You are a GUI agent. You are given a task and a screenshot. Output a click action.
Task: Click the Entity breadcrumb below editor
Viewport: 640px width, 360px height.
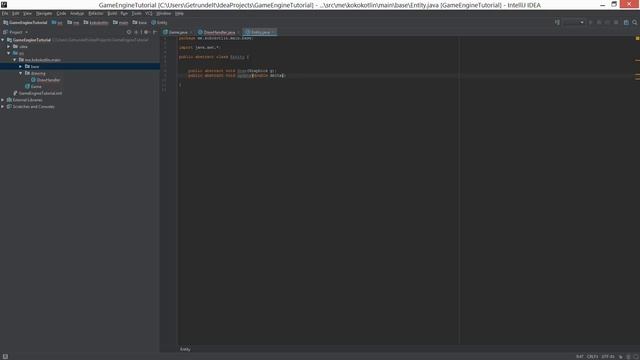point(185,349)
